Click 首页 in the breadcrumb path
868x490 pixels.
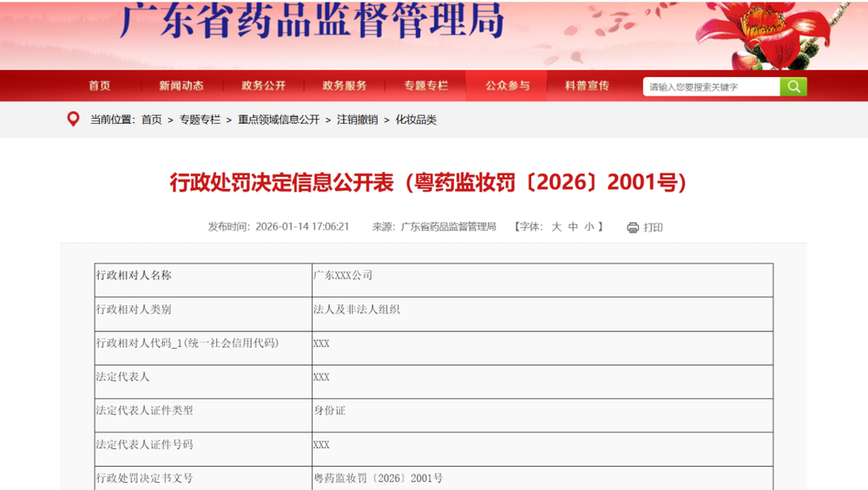151,120
